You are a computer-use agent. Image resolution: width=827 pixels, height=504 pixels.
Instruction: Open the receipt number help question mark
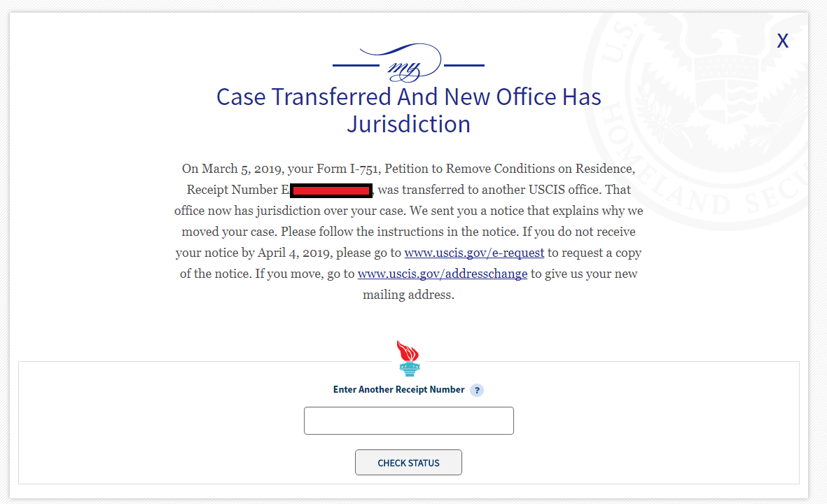[x=477, y=390]
